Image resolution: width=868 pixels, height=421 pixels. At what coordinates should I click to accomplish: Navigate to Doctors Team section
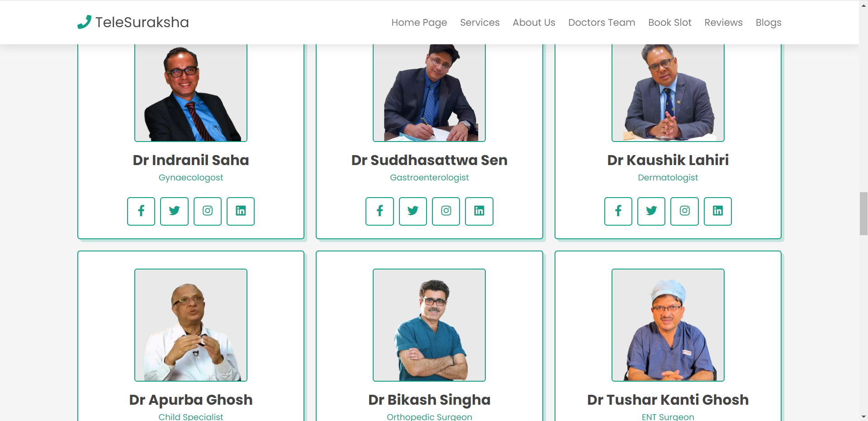tap(602, 23)
